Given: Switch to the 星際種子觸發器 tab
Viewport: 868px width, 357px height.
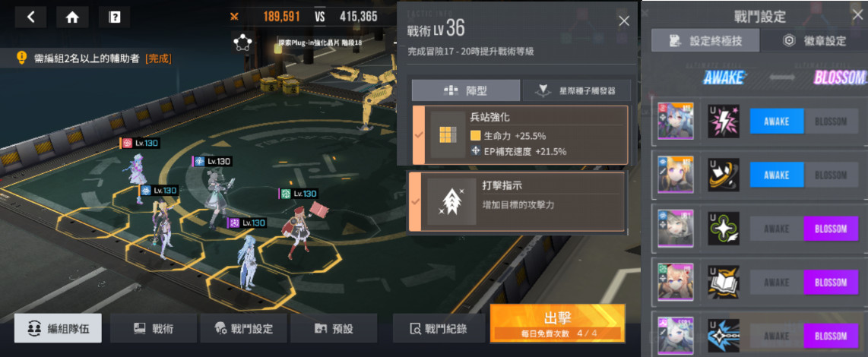Looking at the screenshot, I should click(x=569, y=90).
